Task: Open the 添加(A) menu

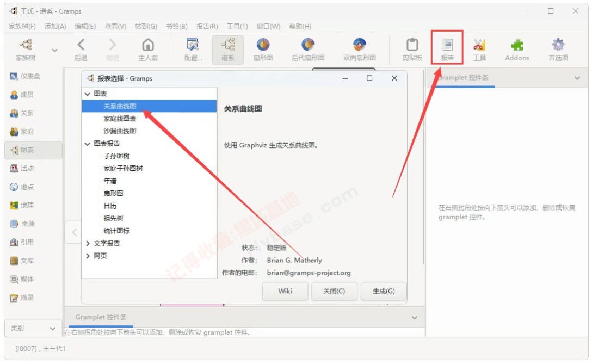Action: point(55,27)
